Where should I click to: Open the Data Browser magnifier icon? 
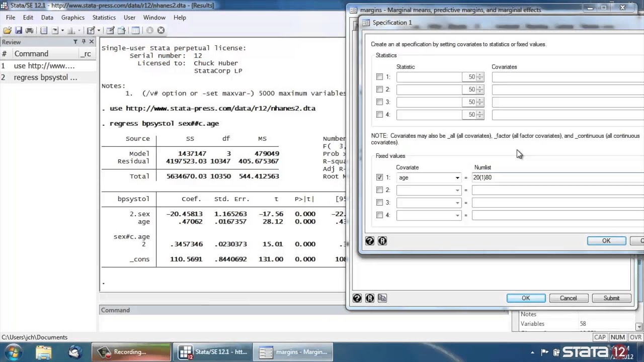point(121,30)
